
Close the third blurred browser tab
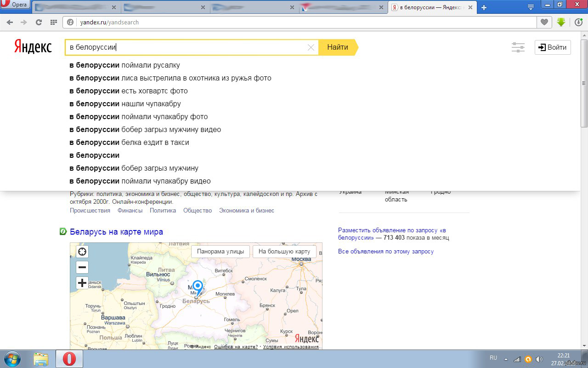(x=292, y=7)
